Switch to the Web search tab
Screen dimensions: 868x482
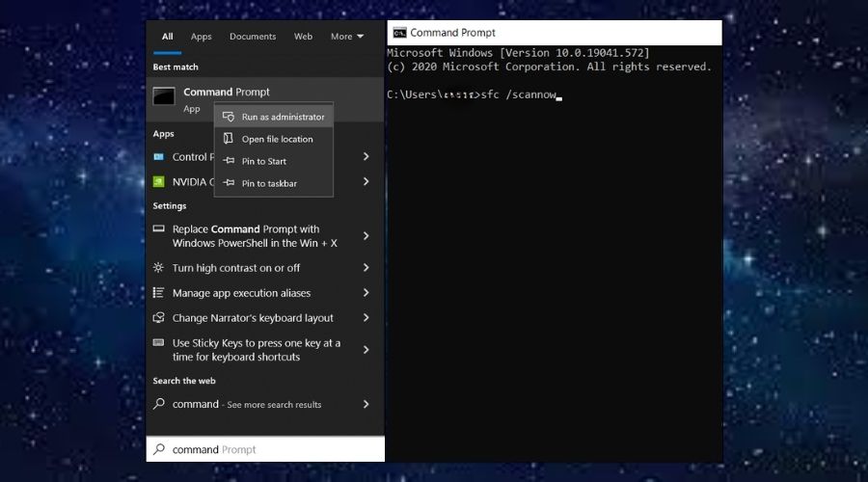(303, 37)
